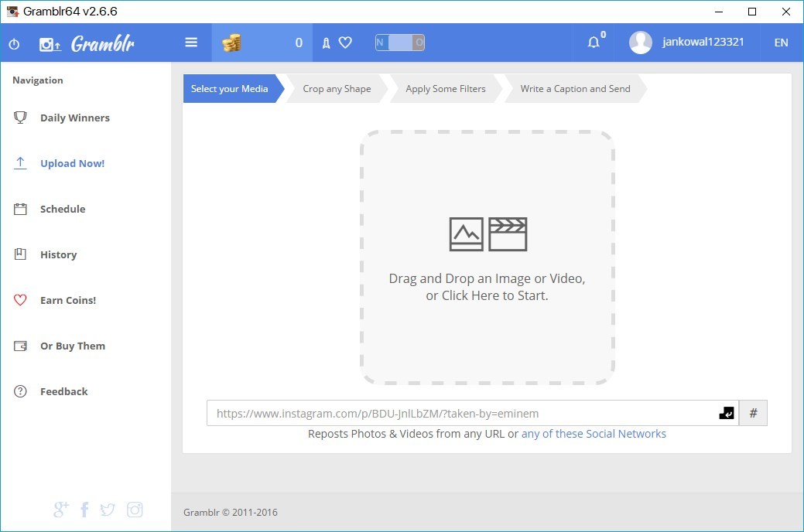Open Feedback in navigation

(x=64, y=391)
